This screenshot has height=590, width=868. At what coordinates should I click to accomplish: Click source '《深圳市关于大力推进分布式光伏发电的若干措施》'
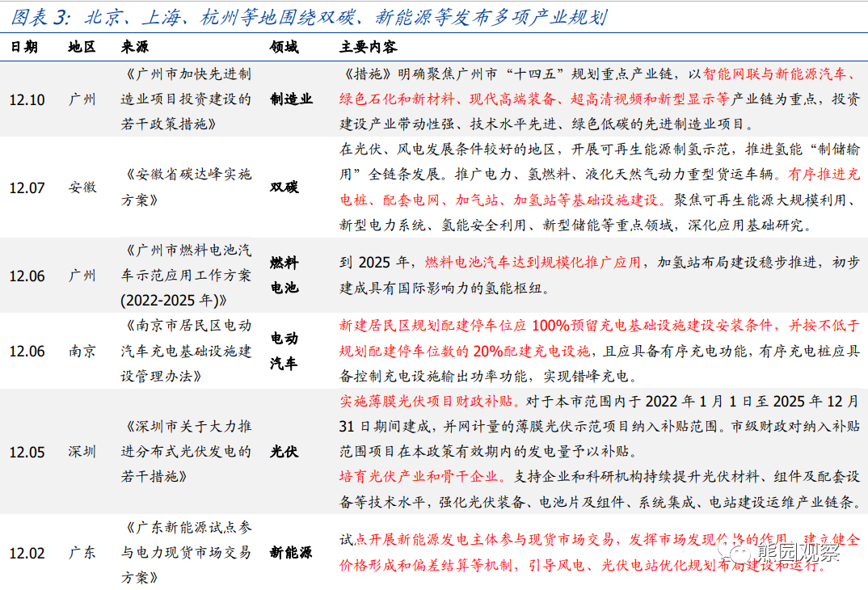[186, 452]
